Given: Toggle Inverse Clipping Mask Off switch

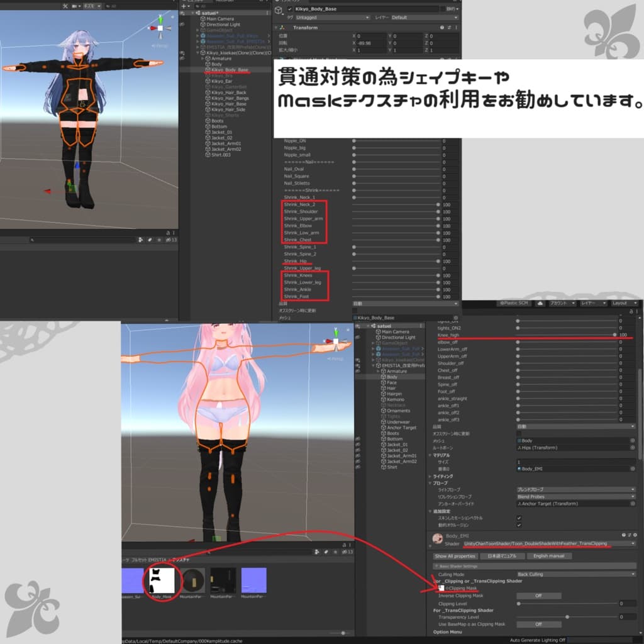Looking at the screenshot, I should [538, 596].
